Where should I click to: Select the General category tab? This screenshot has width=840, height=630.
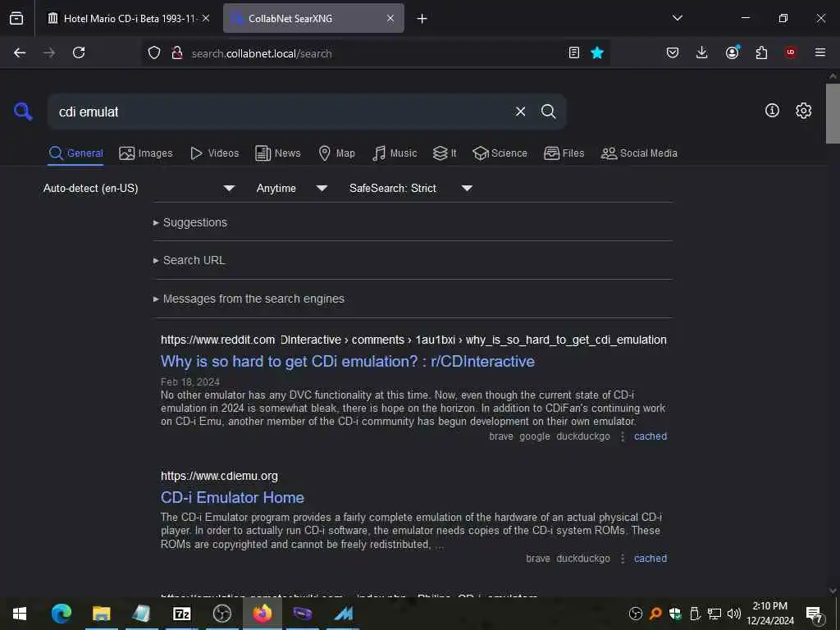pyautogui.click(x=75, y=153)
